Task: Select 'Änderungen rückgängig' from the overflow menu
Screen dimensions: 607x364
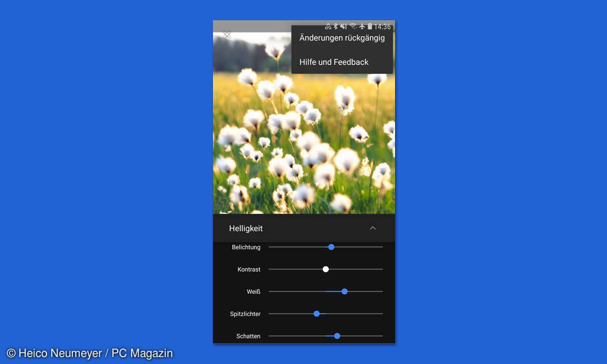Action: pyautogui.click(x=342, y=38)
